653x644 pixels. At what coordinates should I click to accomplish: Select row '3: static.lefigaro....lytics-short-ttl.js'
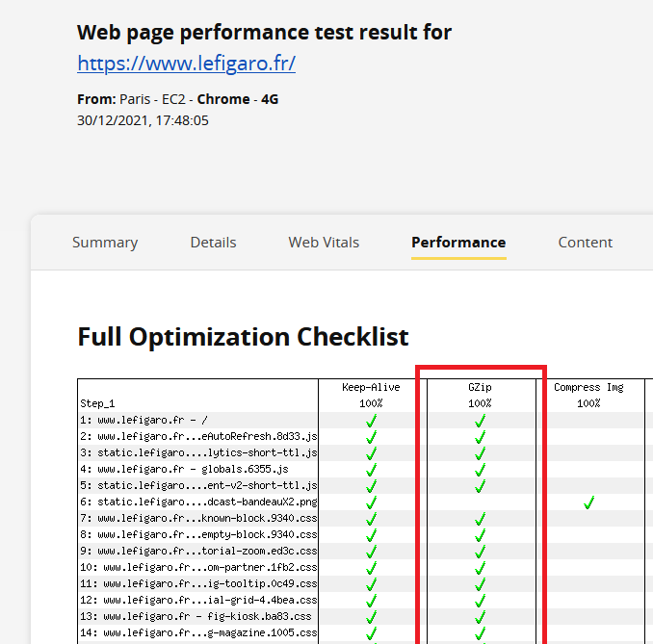click(x=198, y=452)
